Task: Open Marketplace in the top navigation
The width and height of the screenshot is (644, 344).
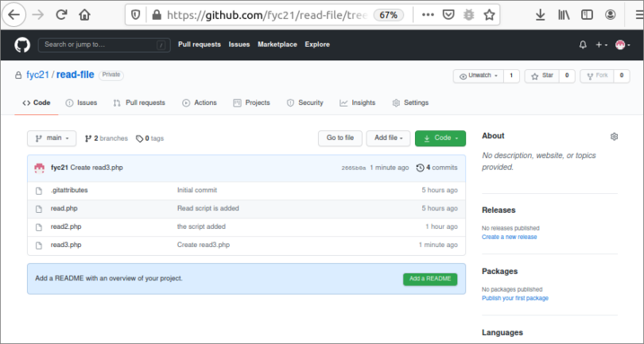Action: (x=277, y=44)
